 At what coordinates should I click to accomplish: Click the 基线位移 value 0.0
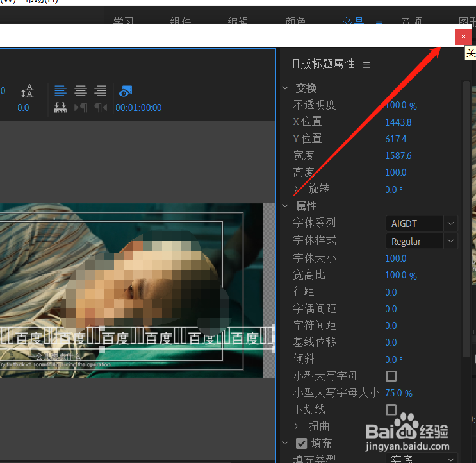[x=391, y=342]
